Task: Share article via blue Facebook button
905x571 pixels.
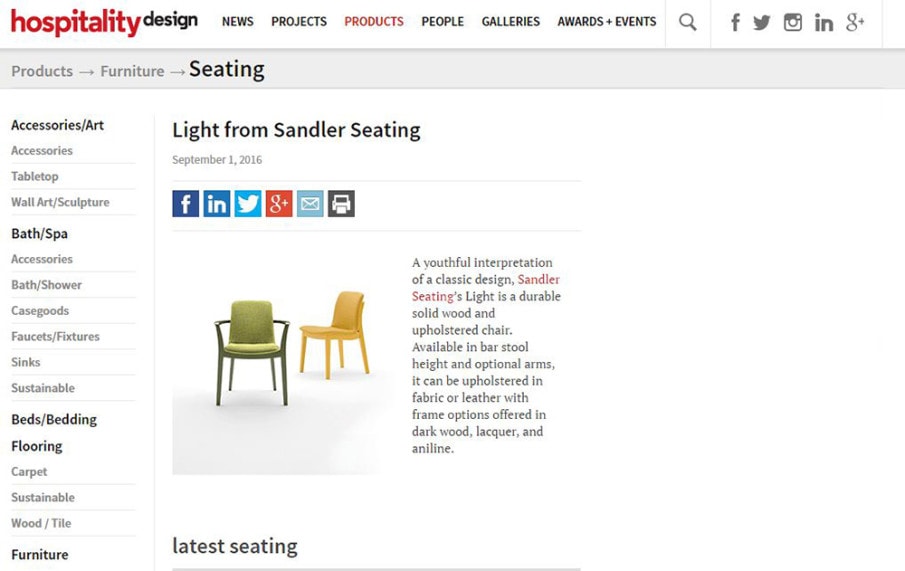Action: point(186,204)
